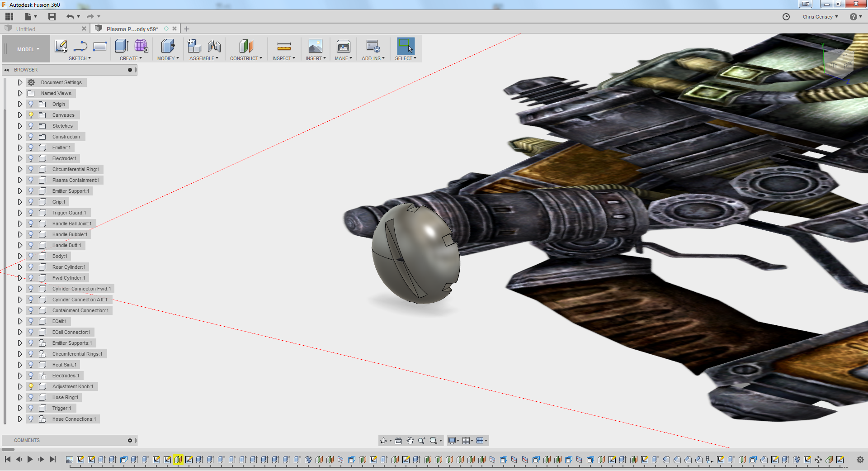The image size is (868, 471).
Task: Open the 3D Print Make icon
Action: click(343, 46)
